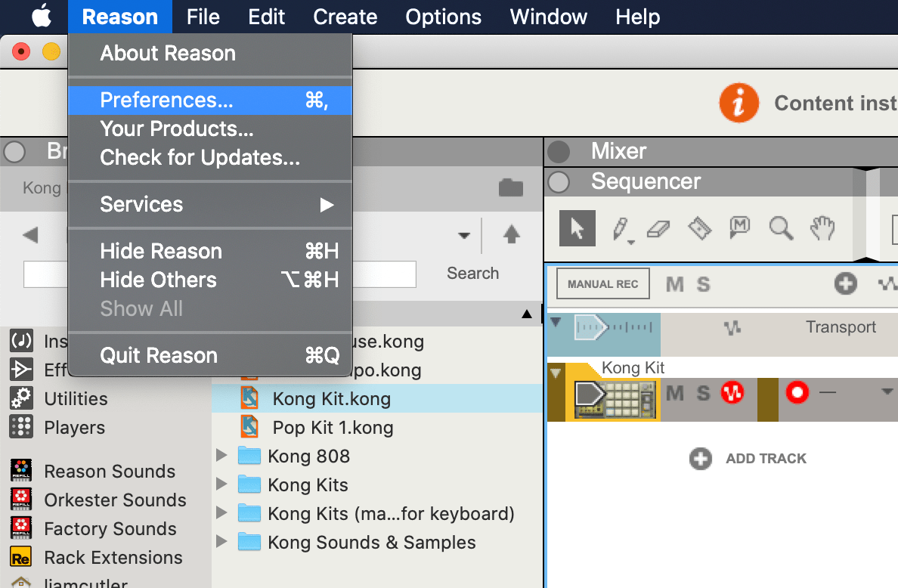The image size is (898, 588).
Task: Select the Razor tool
Action: (699, 228)
